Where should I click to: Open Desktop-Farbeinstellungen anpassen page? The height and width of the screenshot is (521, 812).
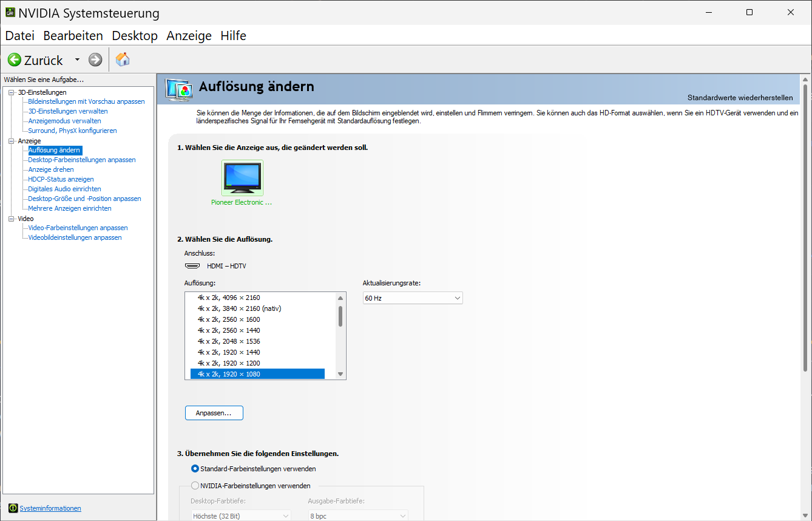(x=82, y=160)
